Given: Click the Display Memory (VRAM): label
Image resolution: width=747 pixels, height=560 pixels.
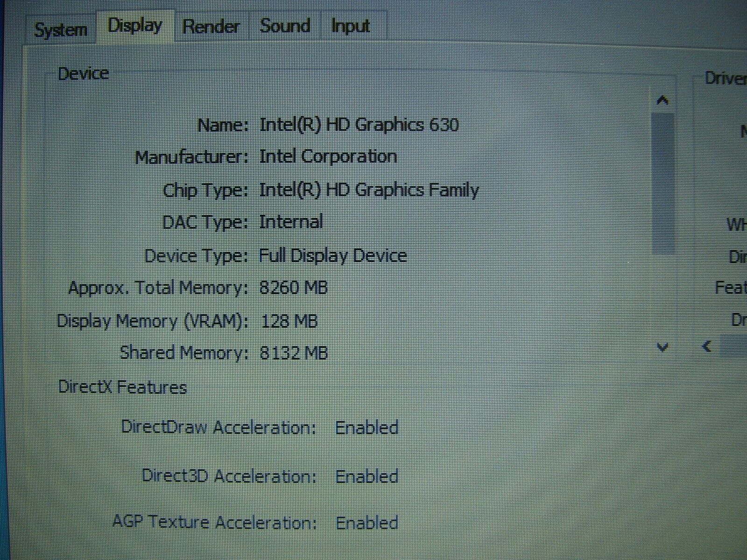Looking at the screenshot, I should pyautogui.click(x=152, y=322).
